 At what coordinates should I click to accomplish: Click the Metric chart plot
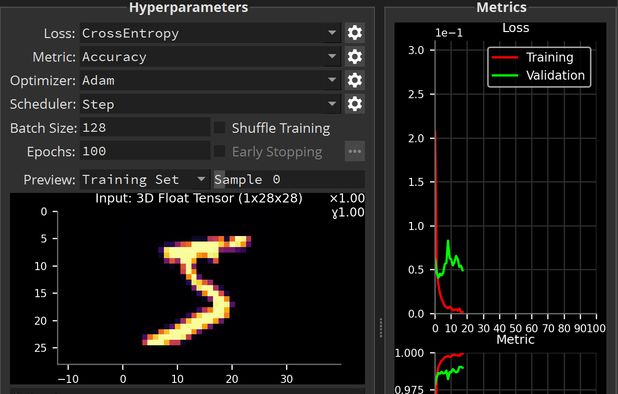tap(516, 373)
